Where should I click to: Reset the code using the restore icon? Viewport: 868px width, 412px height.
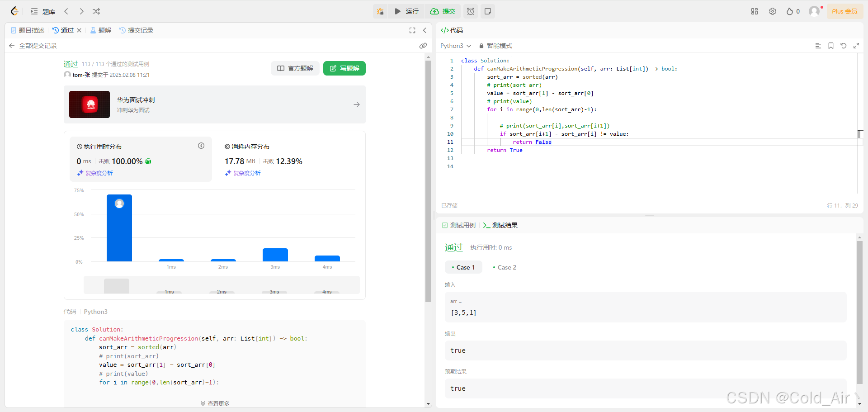tap(844, 46)
